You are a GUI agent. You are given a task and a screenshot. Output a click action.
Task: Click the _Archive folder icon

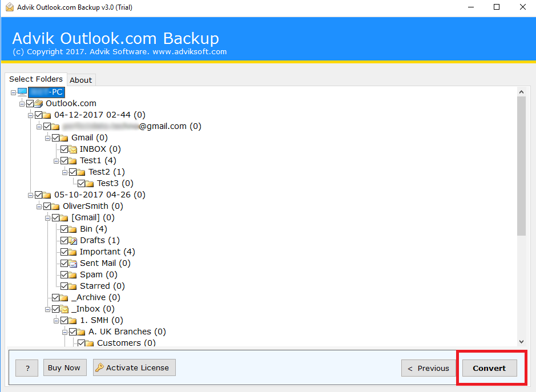coord(64,298)
